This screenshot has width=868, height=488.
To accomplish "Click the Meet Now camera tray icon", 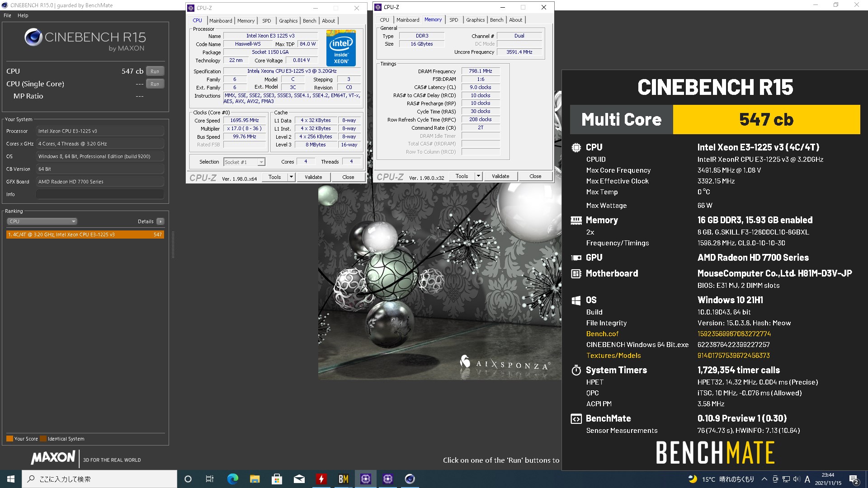I will 775,479.
